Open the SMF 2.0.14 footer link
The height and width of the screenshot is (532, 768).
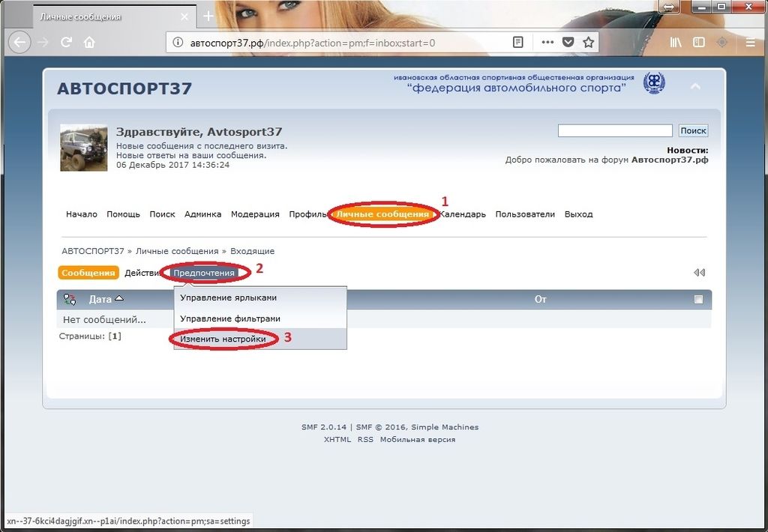pyautogui.click(x=324, y=427)
